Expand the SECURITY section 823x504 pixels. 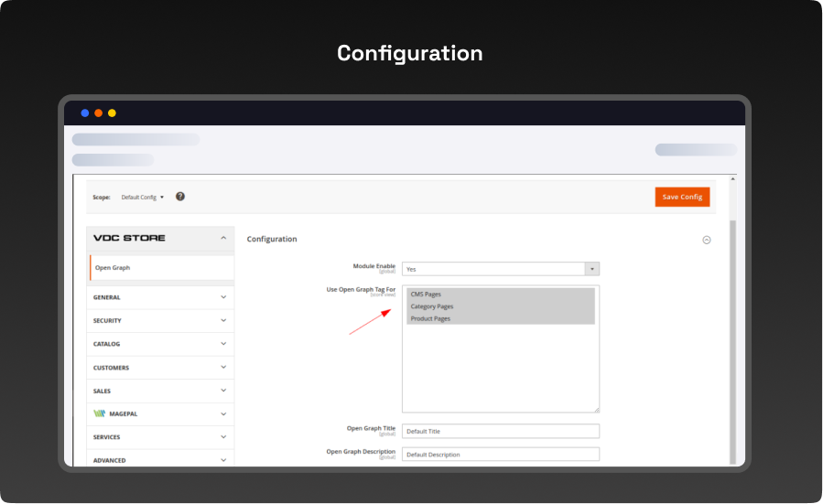click(160, 321)
